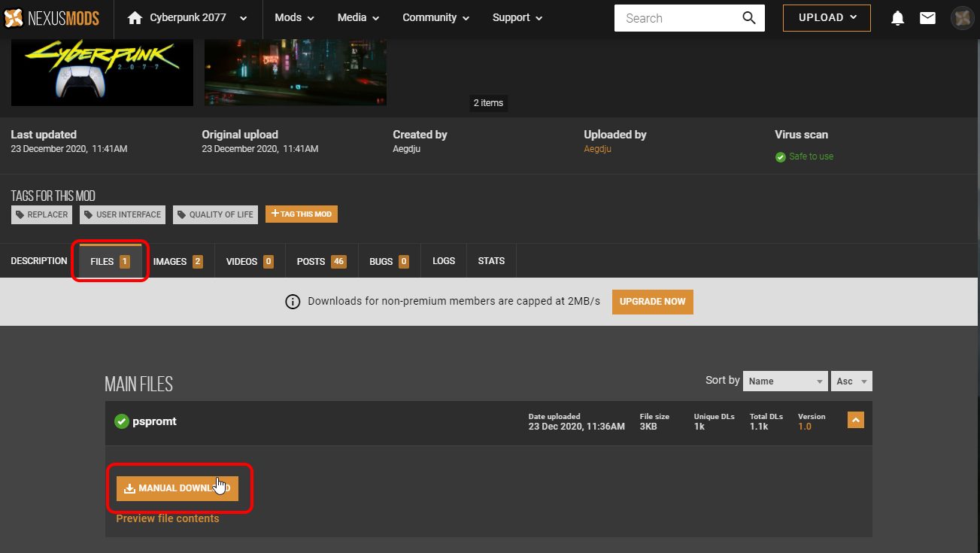Screen dimensions: 980x553
Task: Select the USER INTERFACE tag
Action: tap(122, 214)
